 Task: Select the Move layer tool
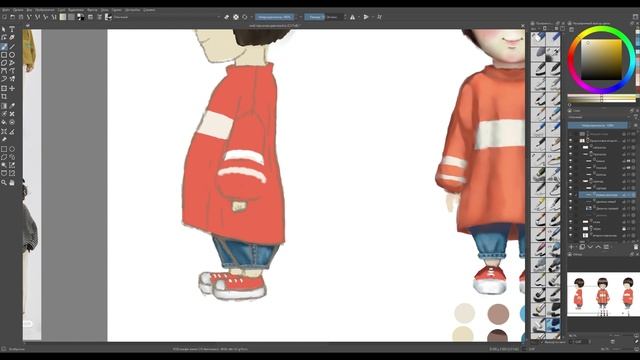(x=12, y=88)
